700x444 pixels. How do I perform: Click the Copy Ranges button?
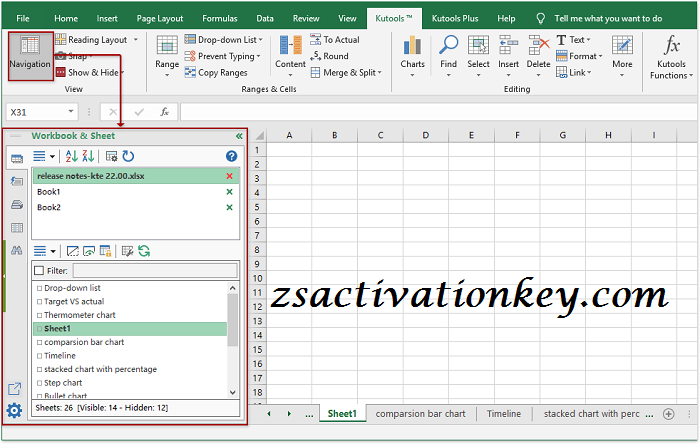tap(216, 72)
